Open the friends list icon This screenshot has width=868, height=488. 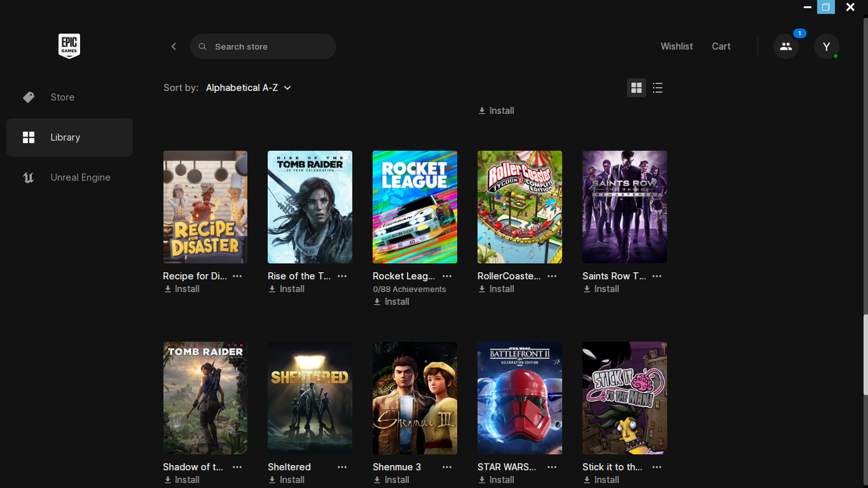(x=786, y=46)
